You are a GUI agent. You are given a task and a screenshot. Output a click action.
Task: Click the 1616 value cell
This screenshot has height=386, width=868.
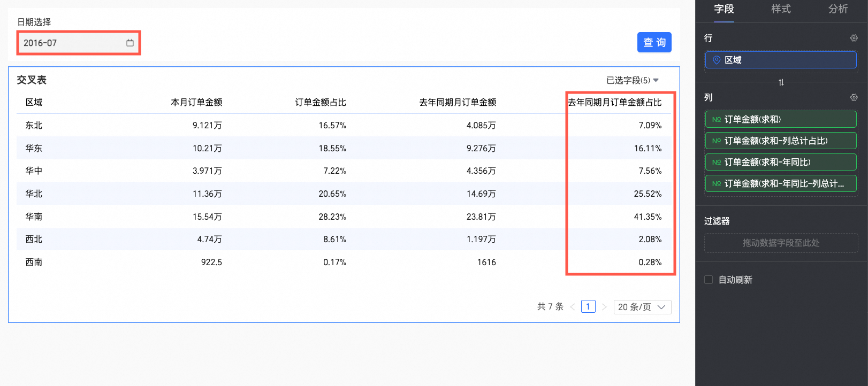pos(486,262)
